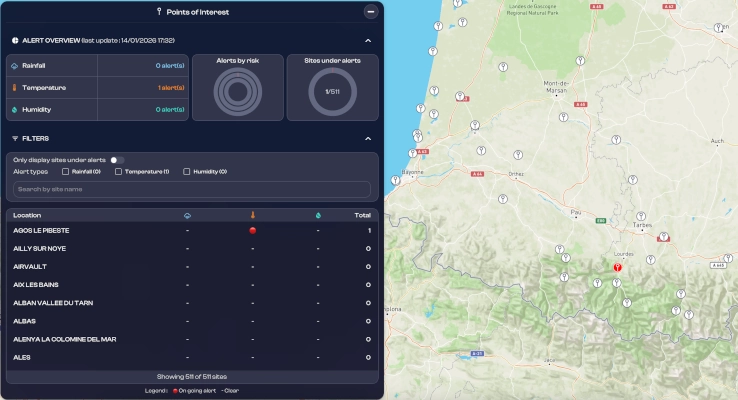The width and height of the screenshot is (738, 400).
Task: Click the Location column header
Action: 27,215
